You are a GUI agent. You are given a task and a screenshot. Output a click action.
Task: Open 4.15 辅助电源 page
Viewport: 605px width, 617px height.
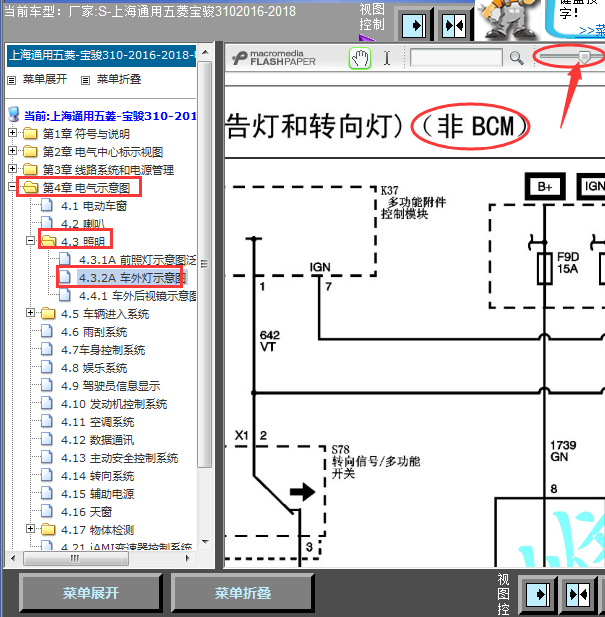98,494
